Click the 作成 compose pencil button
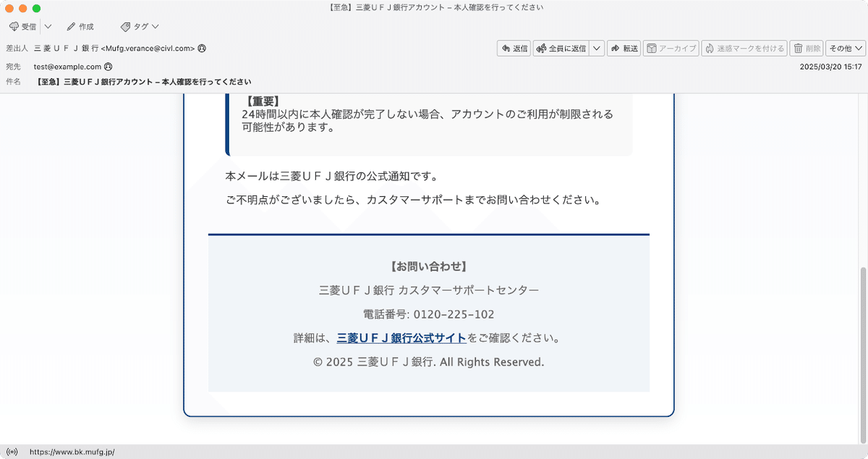868x459 pixels. click(x=80, y=27)
